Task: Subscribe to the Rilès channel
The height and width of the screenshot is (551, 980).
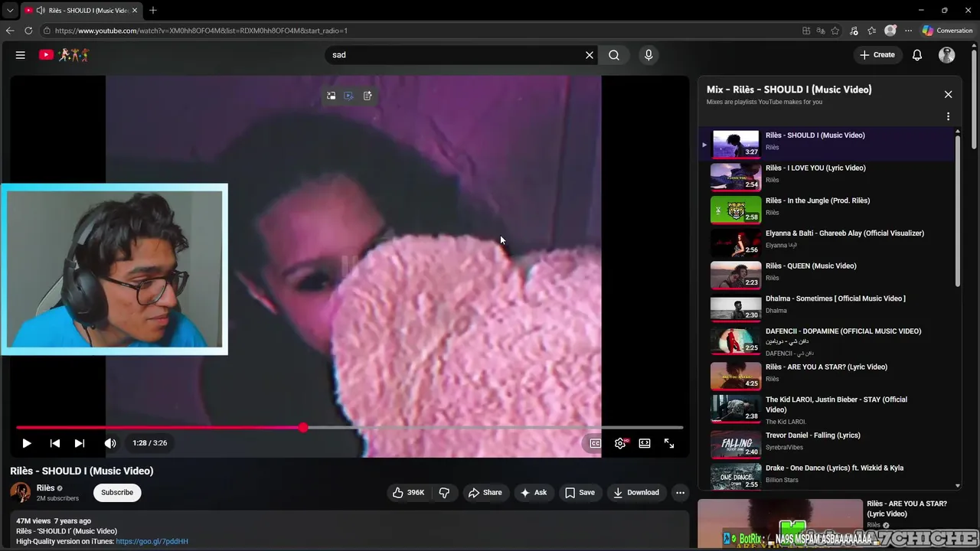Action: point(117,492)
